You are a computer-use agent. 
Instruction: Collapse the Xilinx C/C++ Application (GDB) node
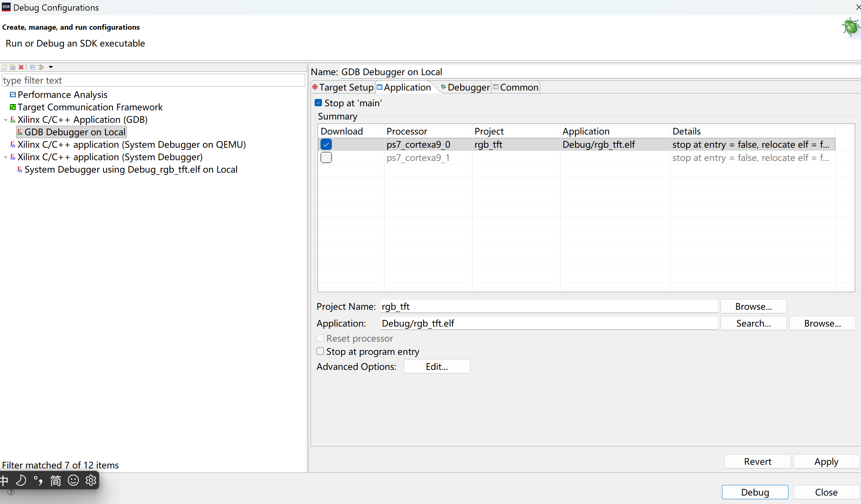tap(6, 120)
